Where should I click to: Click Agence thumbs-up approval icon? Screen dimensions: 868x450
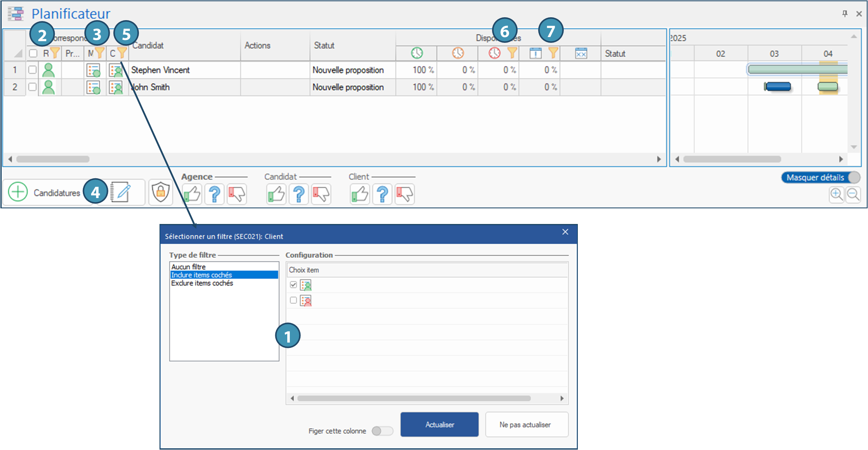click(x=192, y=194)
